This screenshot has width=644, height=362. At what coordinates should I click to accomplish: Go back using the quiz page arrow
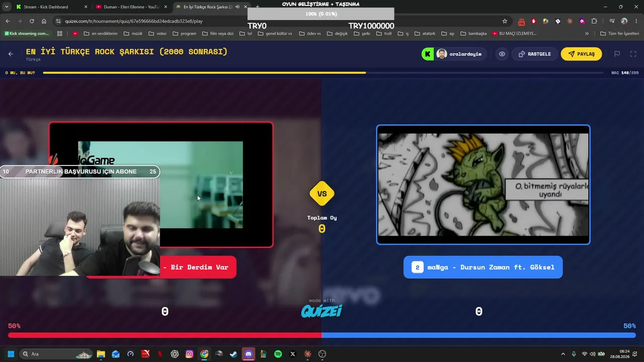coord(11,54)
